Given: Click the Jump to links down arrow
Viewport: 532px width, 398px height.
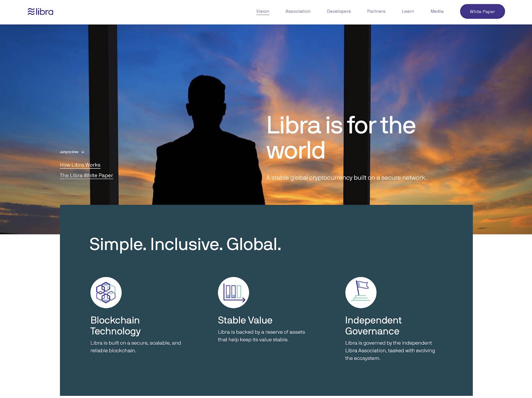Looking at the screenshot, I should (83, 152).
